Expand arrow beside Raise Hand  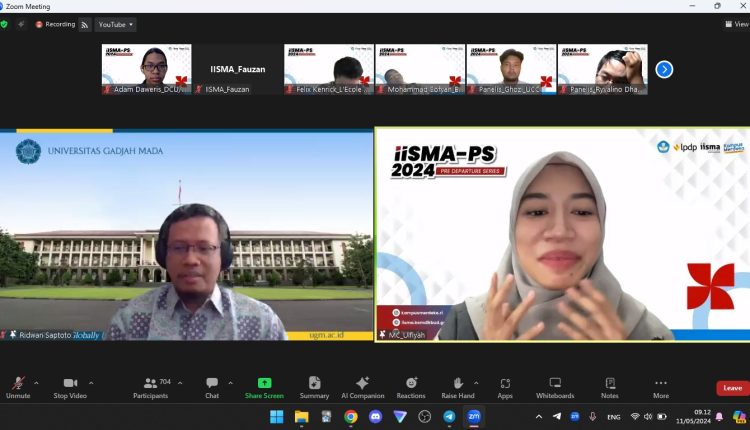click(476, 383)
